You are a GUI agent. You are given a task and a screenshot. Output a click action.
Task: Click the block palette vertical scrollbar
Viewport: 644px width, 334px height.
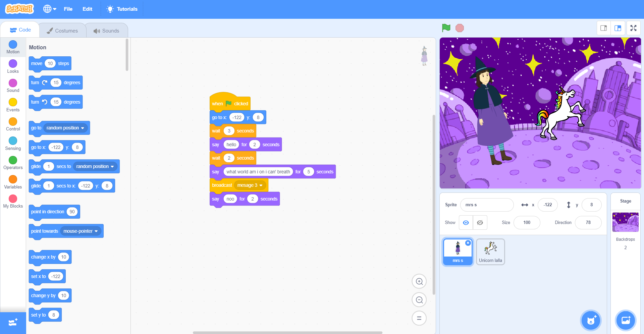click(x=127, y=55)
